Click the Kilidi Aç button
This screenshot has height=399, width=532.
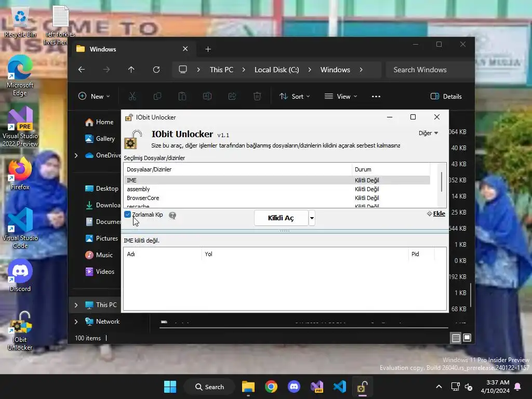[281, 218]
